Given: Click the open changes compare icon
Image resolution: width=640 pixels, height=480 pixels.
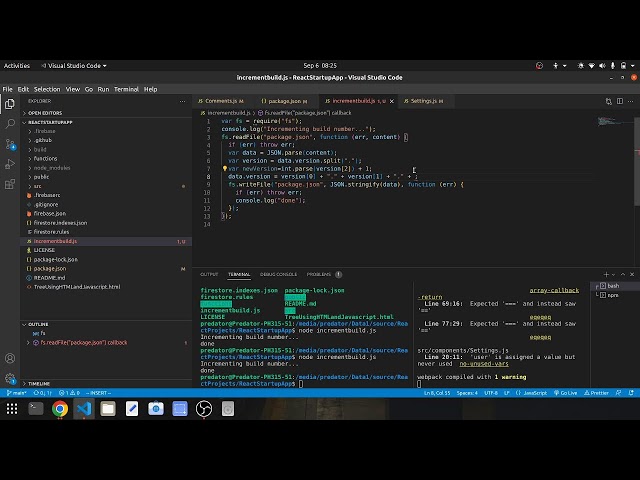Looking at the screenshot, I should click(609, 101).
